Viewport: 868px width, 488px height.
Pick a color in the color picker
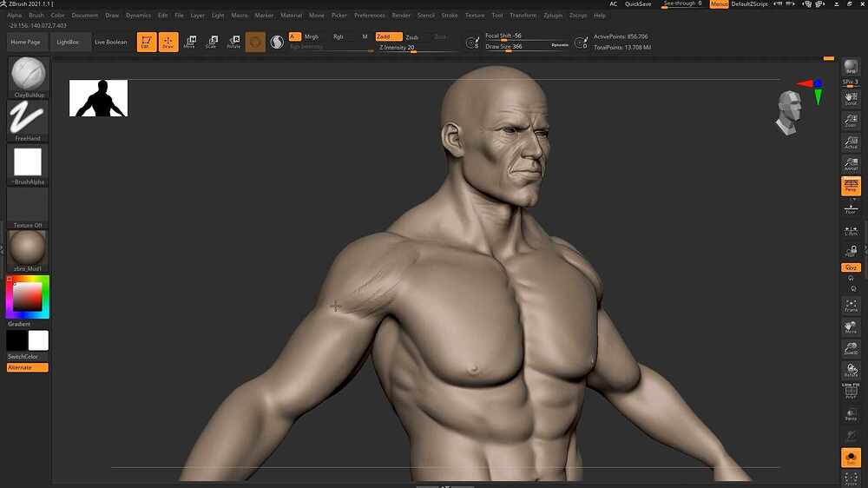pyautogui.click(x=28, y=297)
